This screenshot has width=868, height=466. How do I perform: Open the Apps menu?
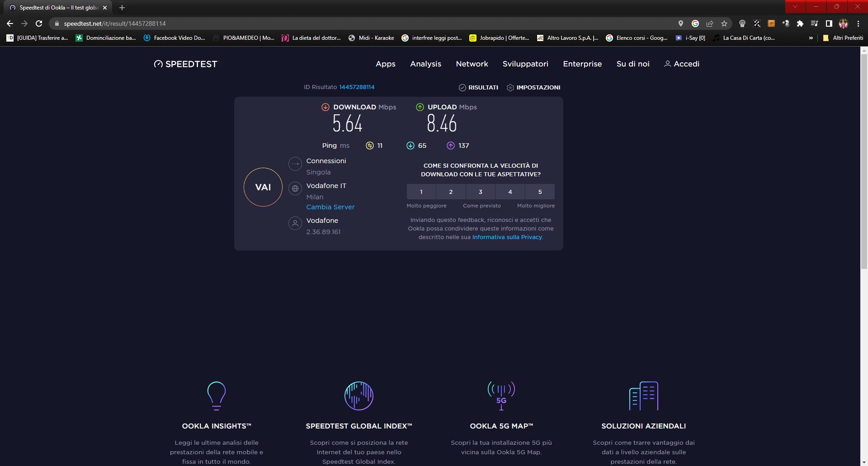386,64
